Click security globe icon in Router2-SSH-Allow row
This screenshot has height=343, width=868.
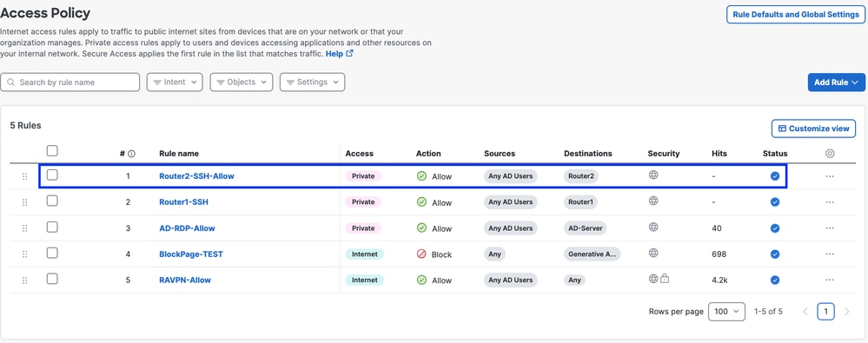(653, 175)
